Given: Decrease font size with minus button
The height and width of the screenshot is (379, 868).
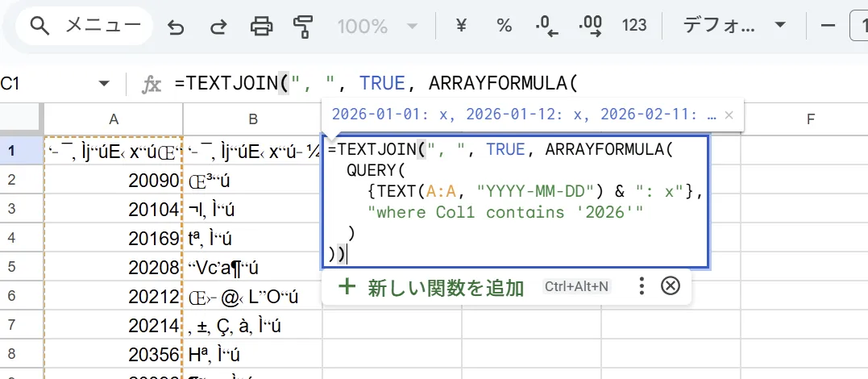Looking at the screenshot, I should (827, 26).
